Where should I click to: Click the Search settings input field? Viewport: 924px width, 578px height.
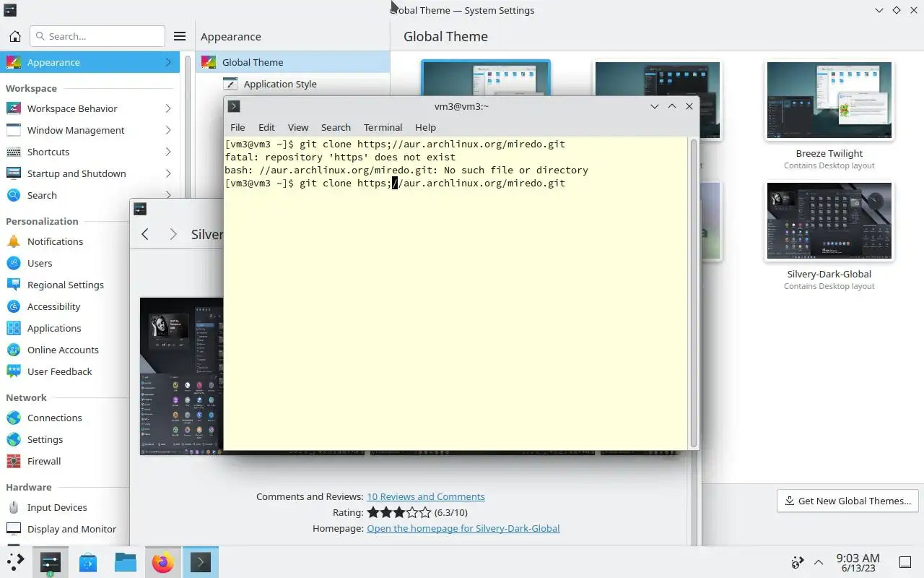(97, 36)
